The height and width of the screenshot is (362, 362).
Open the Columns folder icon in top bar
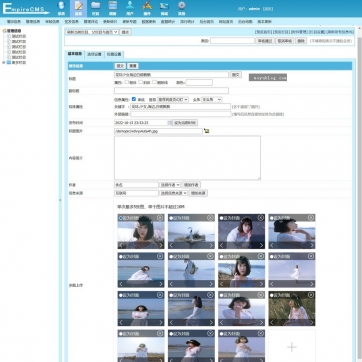tap(96, 8)
